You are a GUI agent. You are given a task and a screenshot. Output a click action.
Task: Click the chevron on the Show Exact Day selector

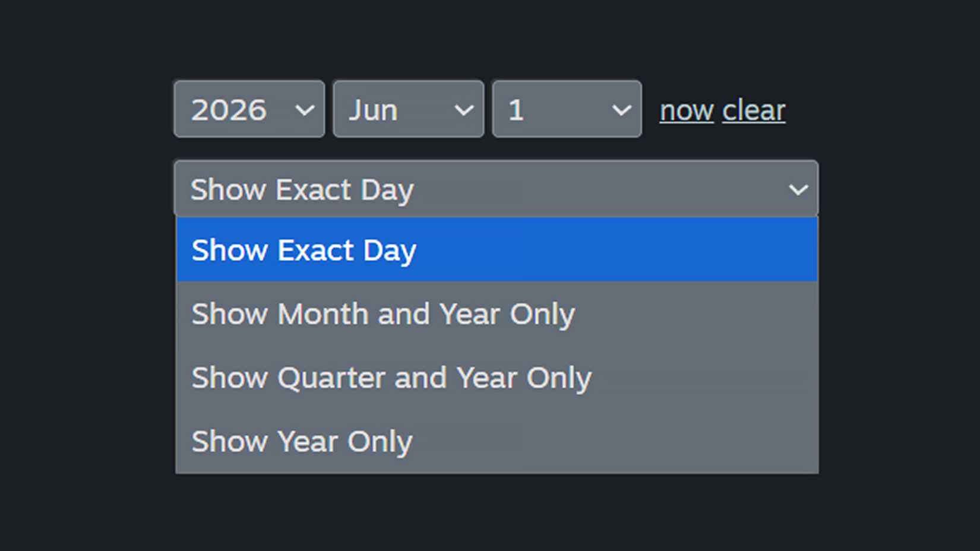798,190
